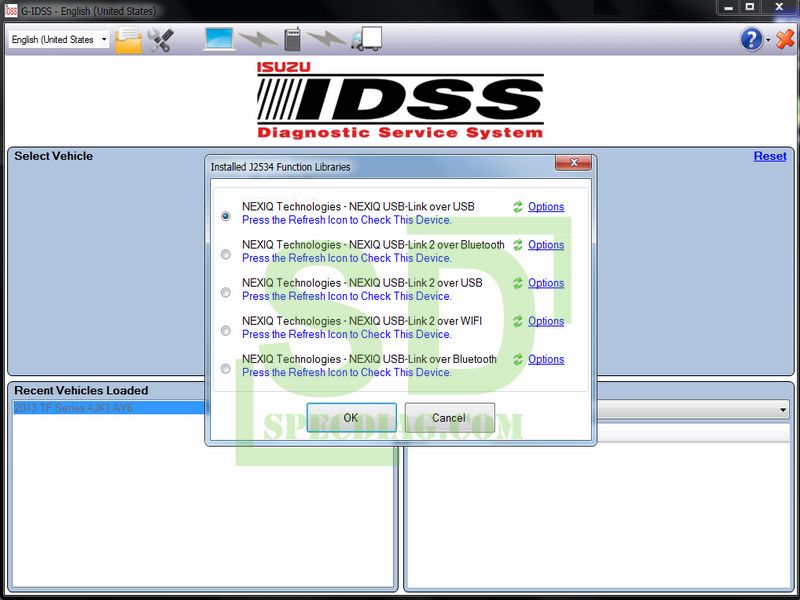Viewport: 800px width, 600px height.
Task: Click the laptop computer icon in toolbar
Action: 219,39
